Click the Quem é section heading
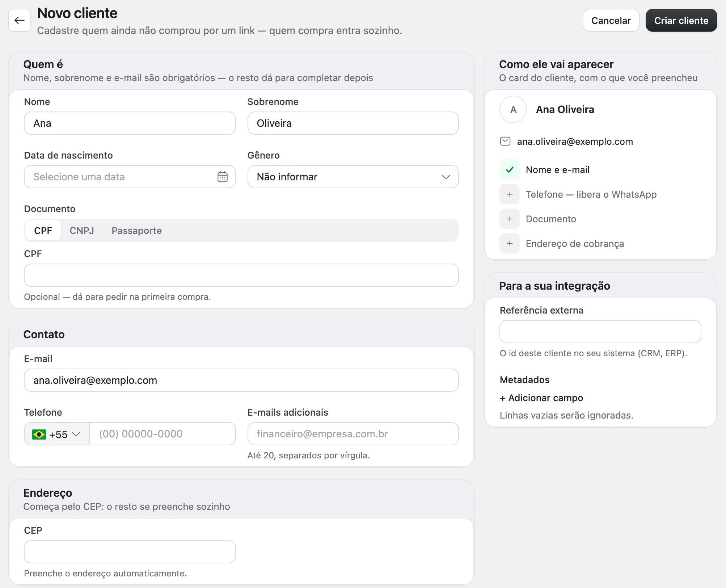 click(43, 64)
